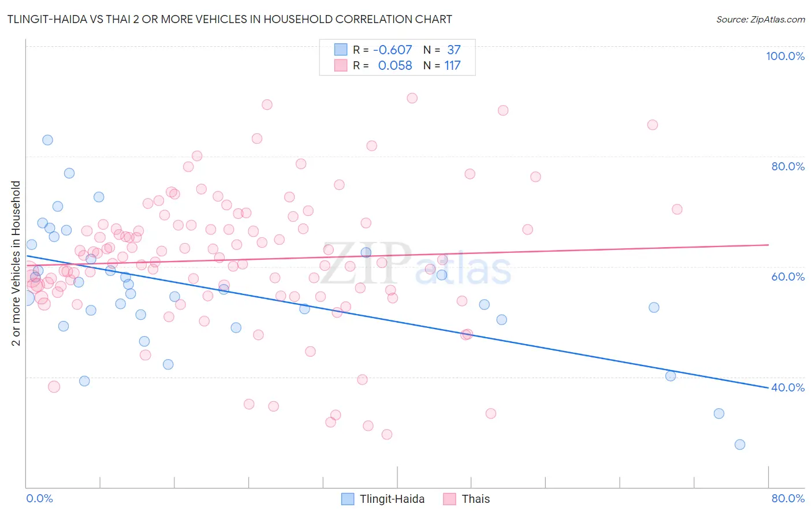Screen dimensions: 812x515
Task: Click the chart title text
Action: point(229,19)
